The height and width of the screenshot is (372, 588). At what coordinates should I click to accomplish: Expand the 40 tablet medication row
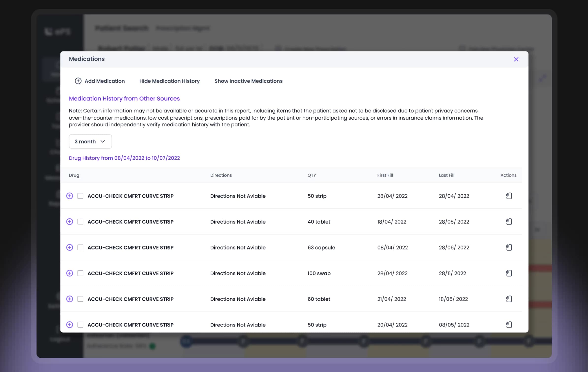tap(70, 222)
